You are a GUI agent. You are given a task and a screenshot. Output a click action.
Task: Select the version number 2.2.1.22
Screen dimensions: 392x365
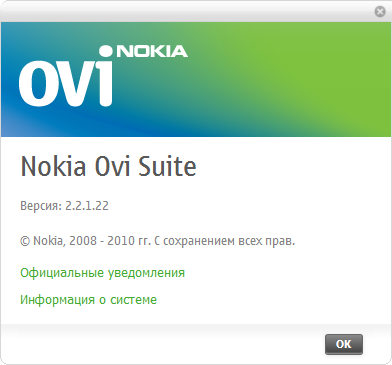[x=87, y=206]
